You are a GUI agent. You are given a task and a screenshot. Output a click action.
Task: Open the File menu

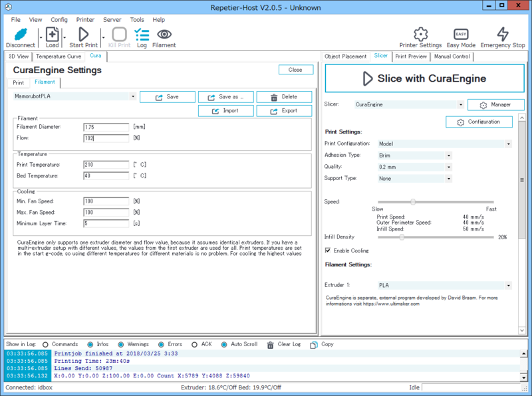tap(15, 20)
